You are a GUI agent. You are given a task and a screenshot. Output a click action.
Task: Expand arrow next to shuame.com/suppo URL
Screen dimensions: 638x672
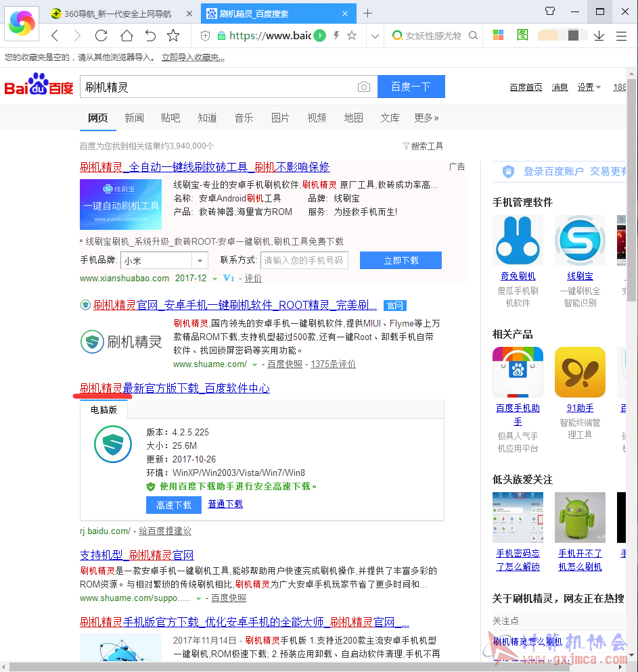(198, 599)
